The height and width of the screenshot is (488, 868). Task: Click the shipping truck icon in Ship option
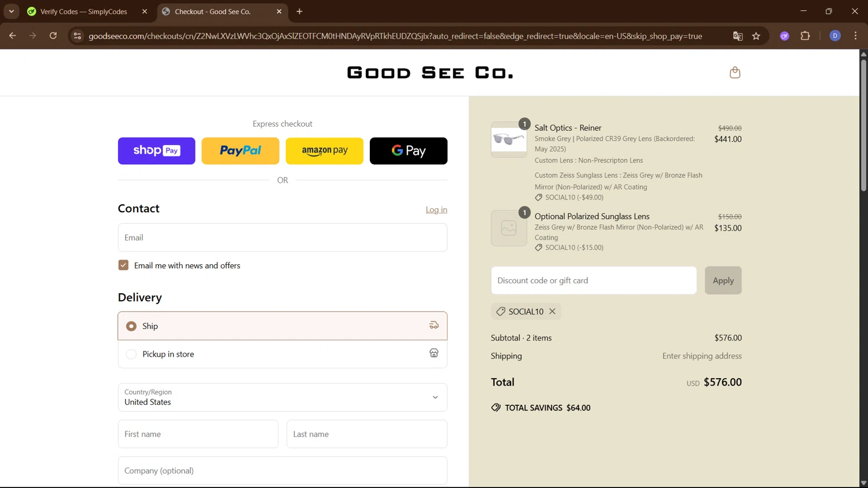[433, 326]
